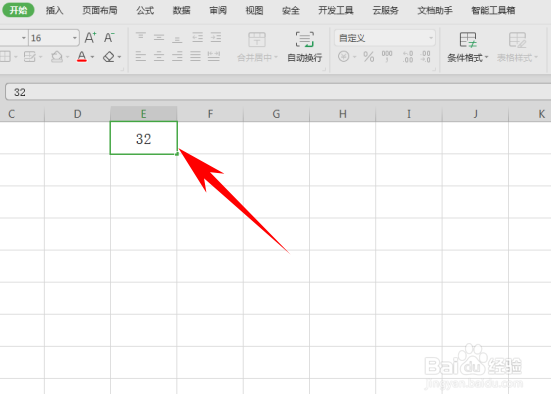Select column F header

tap(210, 114)
